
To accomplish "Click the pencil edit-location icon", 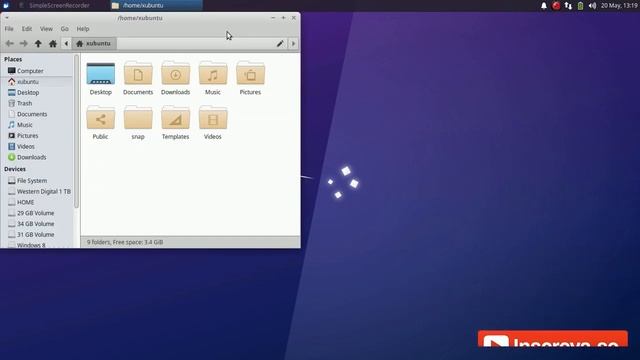I will (280, 43).
